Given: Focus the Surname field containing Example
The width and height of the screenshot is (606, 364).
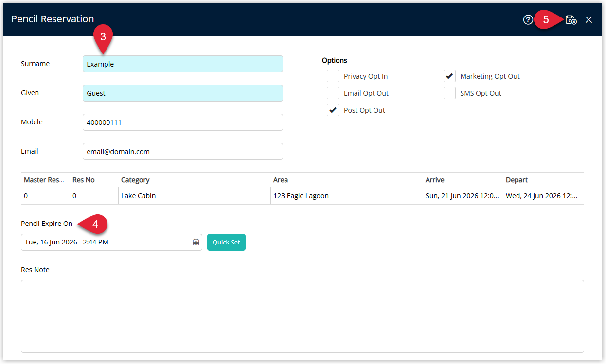Looking at the screenshot, I should [x=183, y=64].
